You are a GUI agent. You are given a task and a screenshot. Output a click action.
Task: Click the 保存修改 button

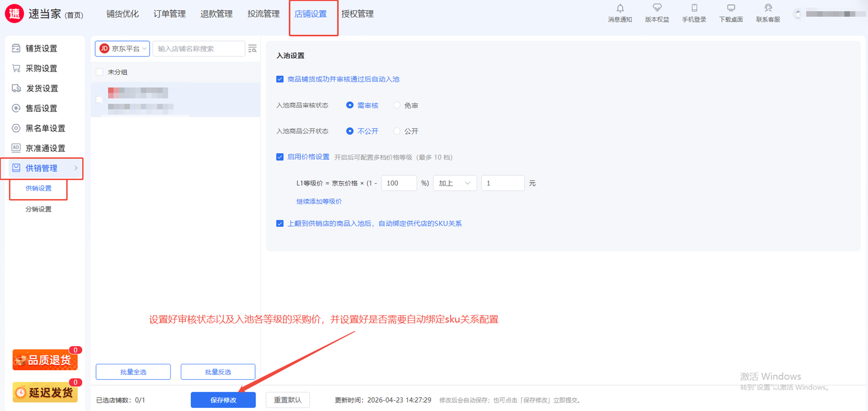[223, 400]
